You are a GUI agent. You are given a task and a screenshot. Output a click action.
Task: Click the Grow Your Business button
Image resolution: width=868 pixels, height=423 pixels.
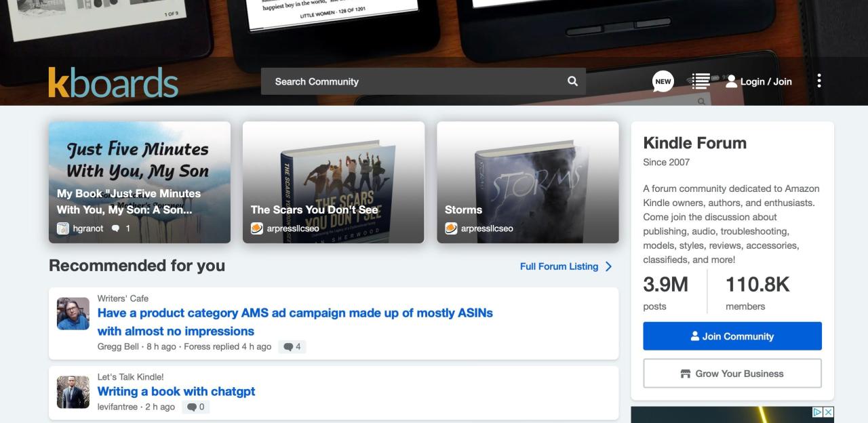coord(732,374)
